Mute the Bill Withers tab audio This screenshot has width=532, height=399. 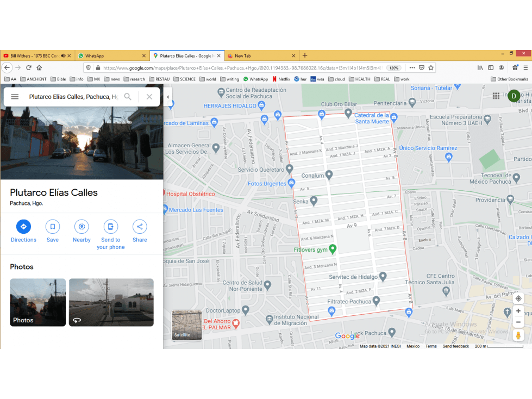[63, 55]
